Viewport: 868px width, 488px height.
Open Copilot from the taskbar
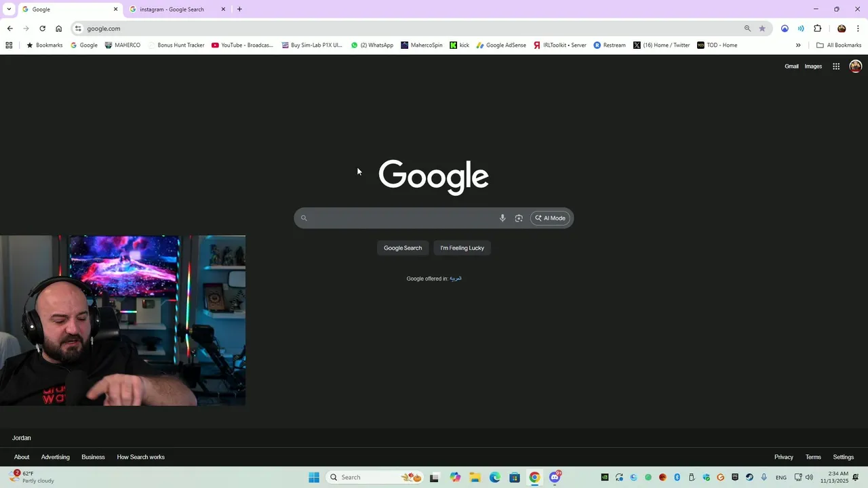coord(455,477)
